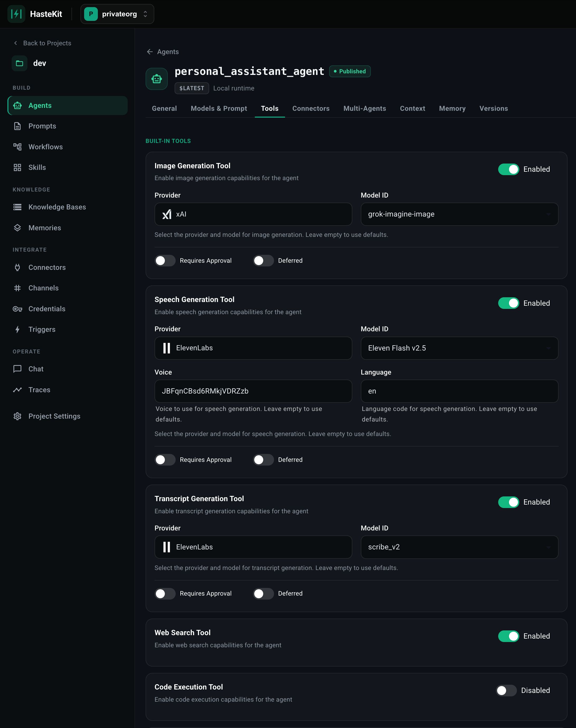The height and width of the screenshot is (728, 576).
Task: Open the Traces page
Action: (x=68, y=390)
